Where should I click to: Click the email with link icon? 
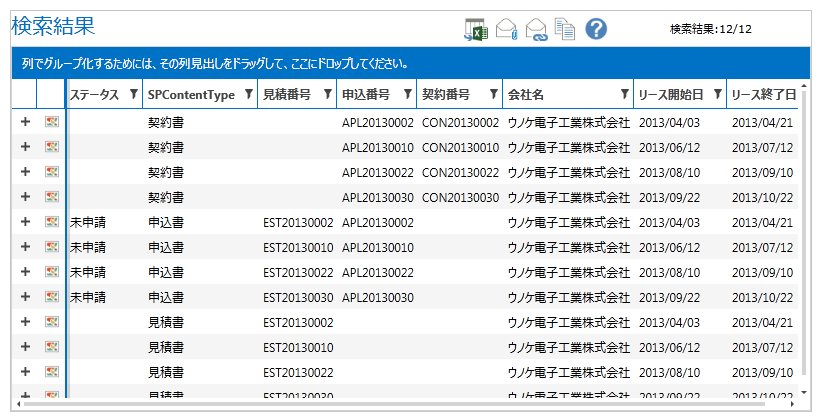(x=536, y=30)
